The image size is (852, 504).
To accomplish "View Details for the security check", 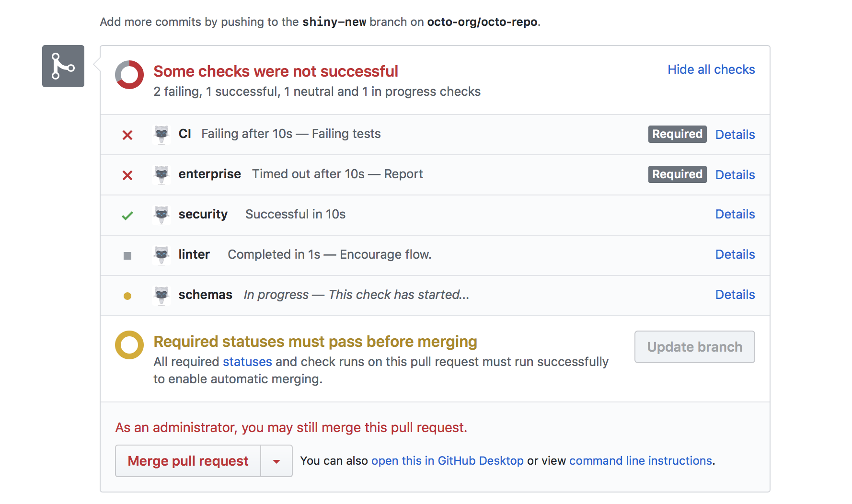I will (735, 214).
